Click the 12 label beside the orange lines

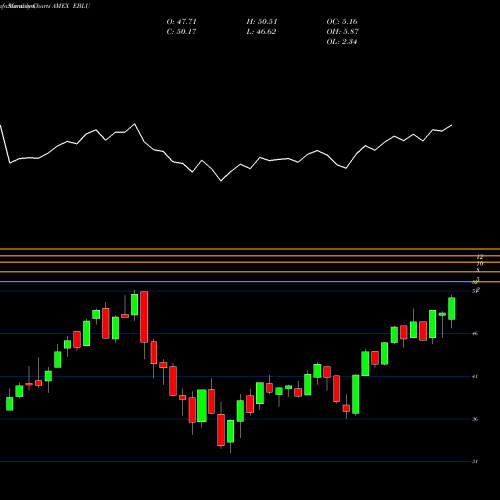pos(480,257)
